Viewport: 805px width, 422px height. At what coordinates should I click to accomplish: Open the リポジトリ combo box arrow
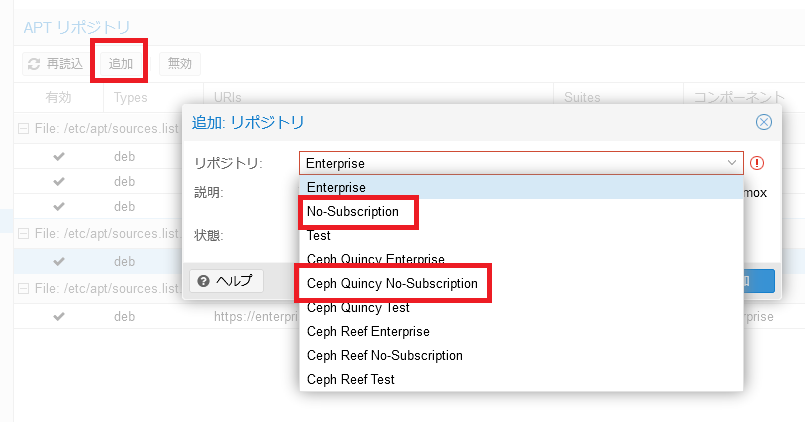point(732,163)
